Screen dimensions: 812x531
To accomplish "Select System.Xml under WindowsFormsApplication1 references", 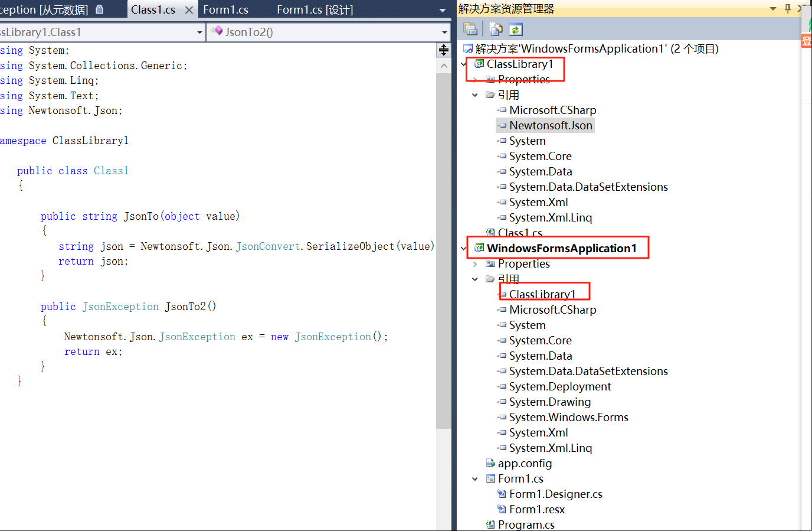I will (538, 432).
